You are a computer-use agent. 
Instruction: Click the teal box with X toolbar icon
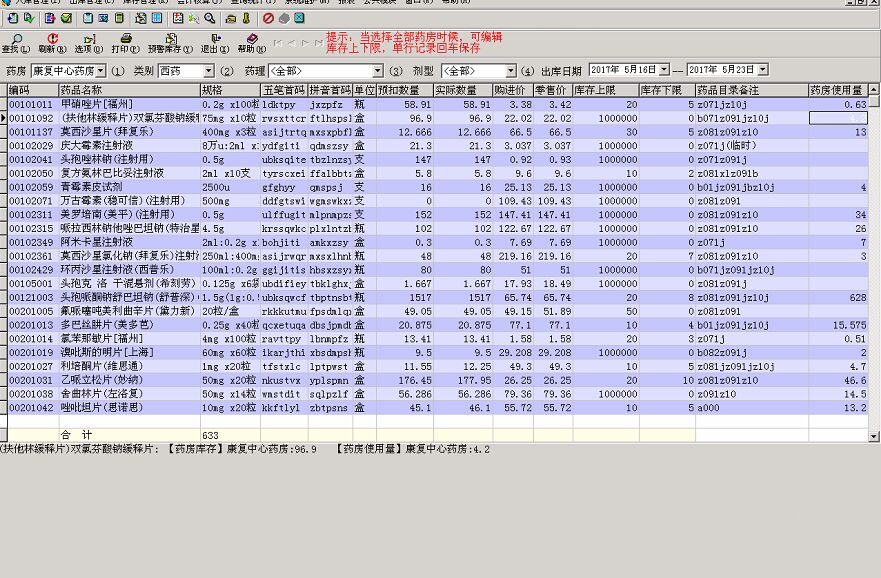point(299,19)
